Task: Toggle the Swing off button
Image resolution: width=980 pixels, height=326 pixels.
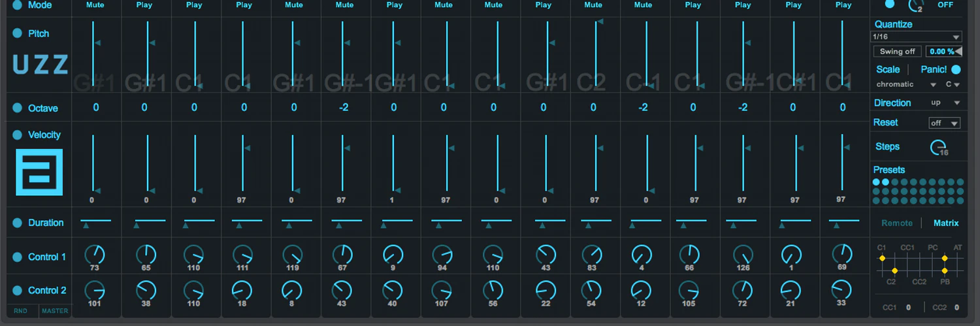Action: 897,52
